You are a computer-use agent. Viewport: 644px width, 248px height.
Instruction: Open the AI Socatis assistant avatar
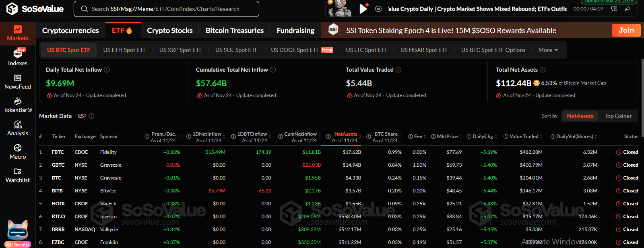[x=18, y=234]
